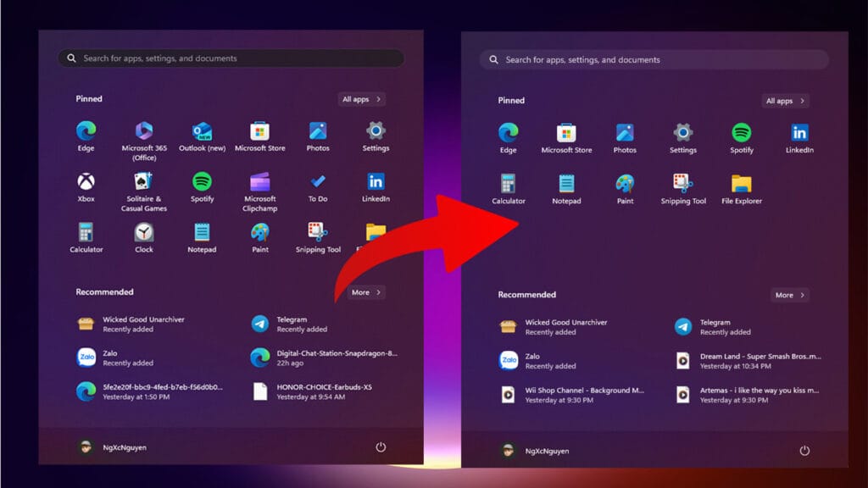The height and width of the screenshot is (488, 868).
Task: Open Spotify in the left Start menu
Action: coord(202,187)
